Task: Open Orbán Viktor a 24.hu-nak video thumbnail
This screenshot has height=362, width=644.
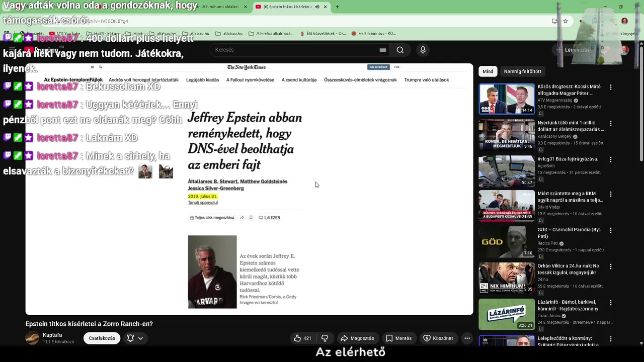Action: tap(507, 278)
